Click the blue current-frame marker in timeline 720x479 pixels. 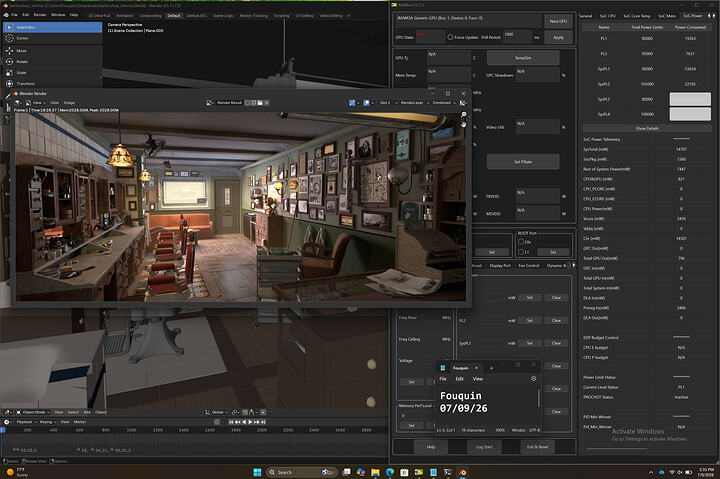[2, 430]
